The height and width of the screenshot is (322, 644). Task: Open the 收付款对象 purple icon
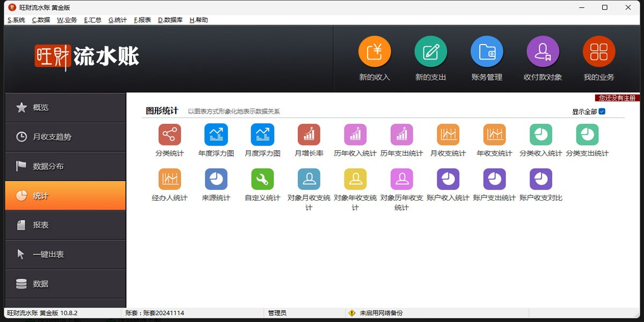pos(543,52)
